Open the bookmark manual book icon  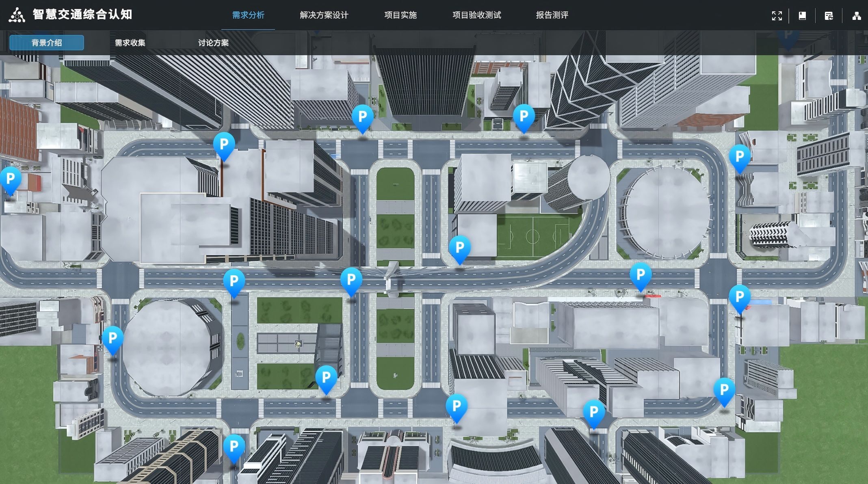pyautogui.click(x=802, y=16)
